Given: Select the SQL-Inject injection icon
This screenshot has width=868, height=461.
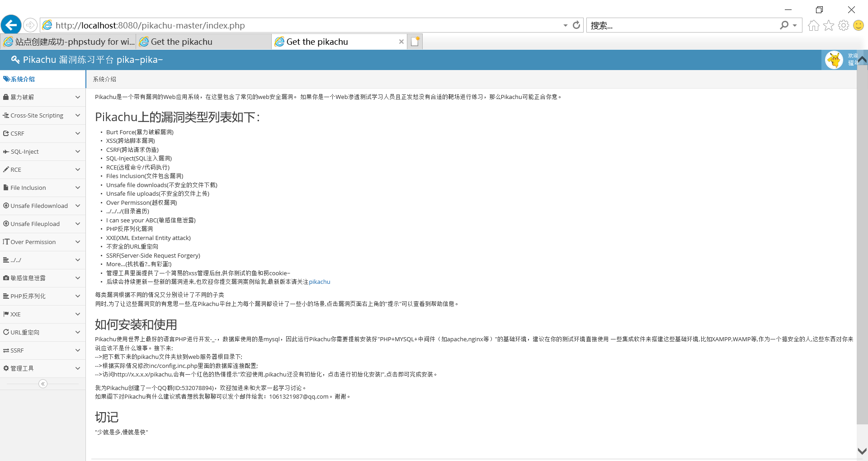Looking at the screenshot, I should click(x=6, y=151).
